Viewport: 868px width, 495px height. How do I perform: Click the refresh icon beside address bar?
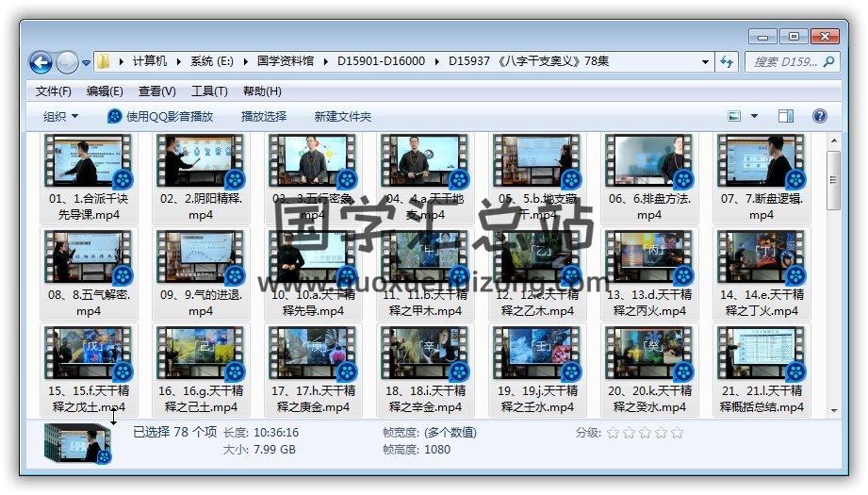tap(727, 62)
